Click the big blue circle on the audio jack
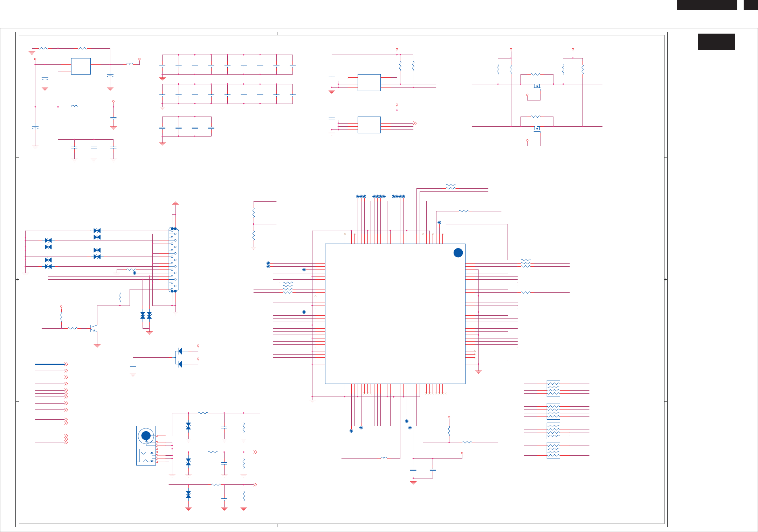Image resolution: width=758 pixels, height=532 pixels. point(146,436)
